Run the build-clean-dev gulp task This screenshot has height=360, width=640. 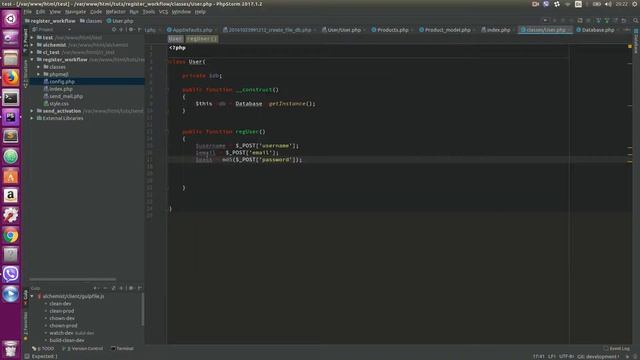tap(67, 340)
